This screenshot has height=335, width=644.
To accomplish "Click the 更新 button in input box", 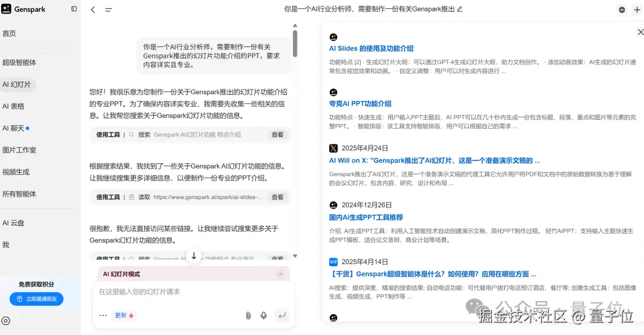I will pyautogui.click(x=123, y=315).
